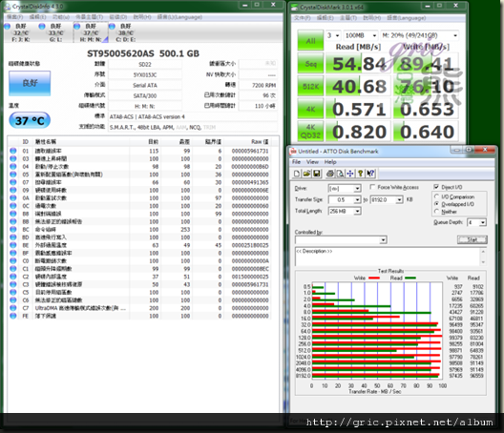Enable Force Write Access checkbox
Image resolution: width=504 pixels, height=433 pixels.
point(372,187)
